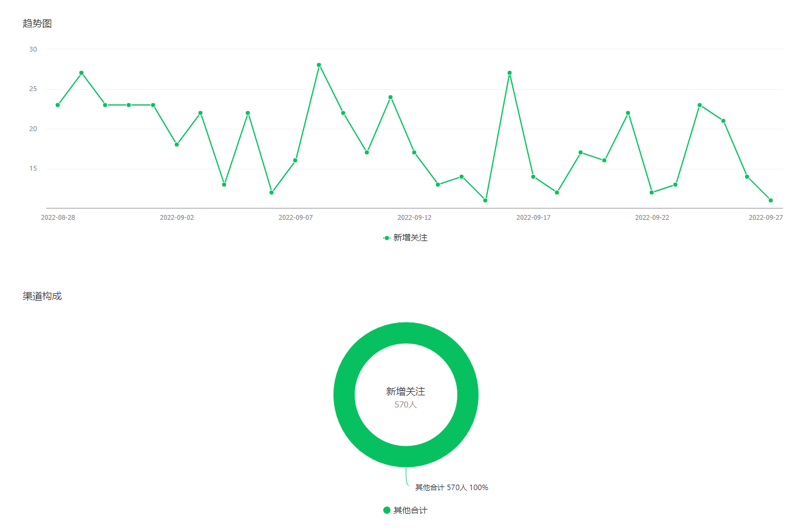Select the data point above 2022-09-22
Image resolution: width=809 pixels, height=532 pixels.
[x=652, y=193]
